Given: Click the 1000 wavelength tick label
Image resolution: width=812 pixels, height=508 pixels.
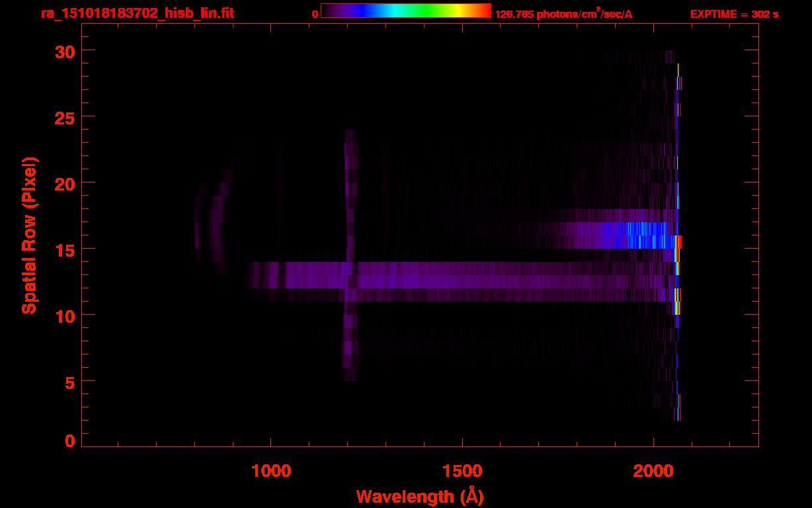Looking at the screenshot, I should (271, 471).
